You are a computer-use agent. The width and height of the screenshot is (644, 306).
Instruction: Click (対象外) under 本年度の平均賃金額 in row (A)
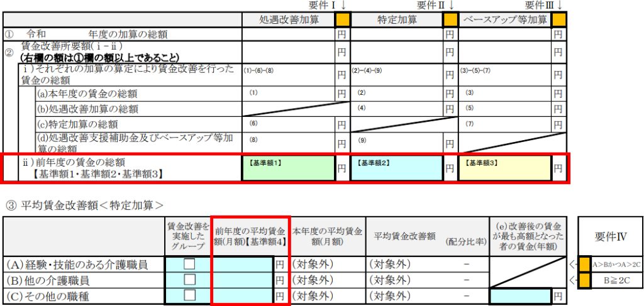tap(312, 265)
